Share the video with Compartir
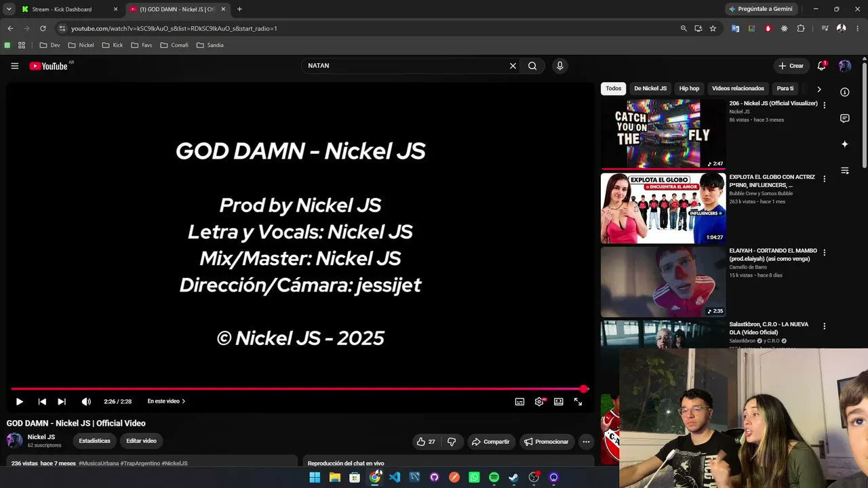 coord(490,441)
